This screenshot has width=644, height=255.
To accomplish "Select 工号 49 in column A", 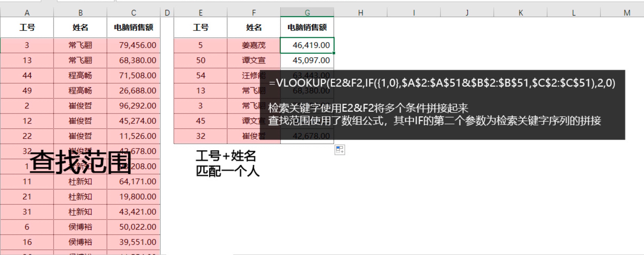I will [x=27, y=91].
